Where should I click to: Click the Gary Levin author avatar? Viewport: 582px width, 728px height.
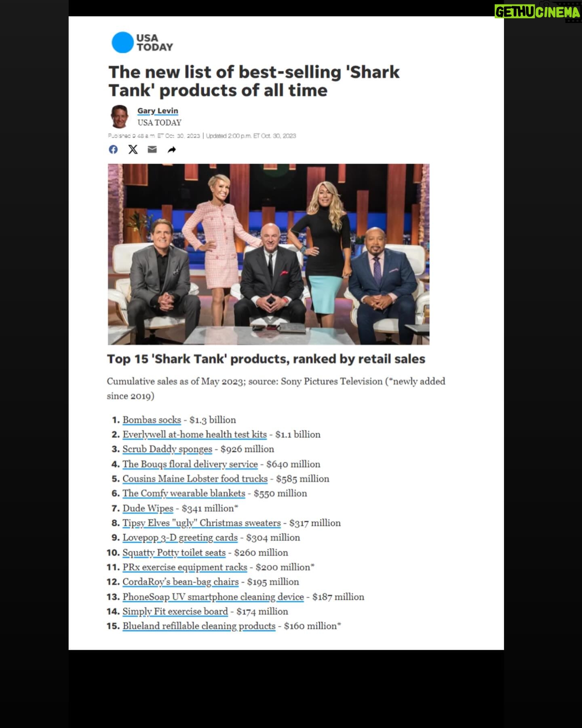[x=119, y=116]
